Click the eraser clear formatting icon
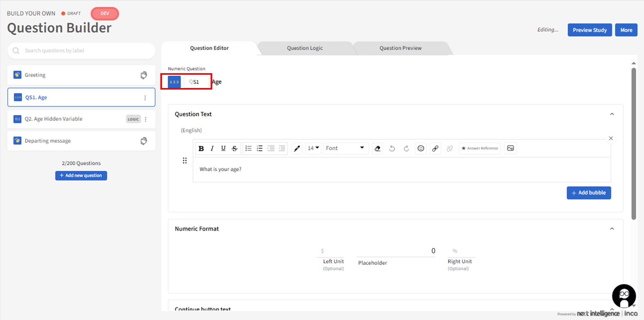The width and height of the screenshot is (644, 320). coord(377,149)
